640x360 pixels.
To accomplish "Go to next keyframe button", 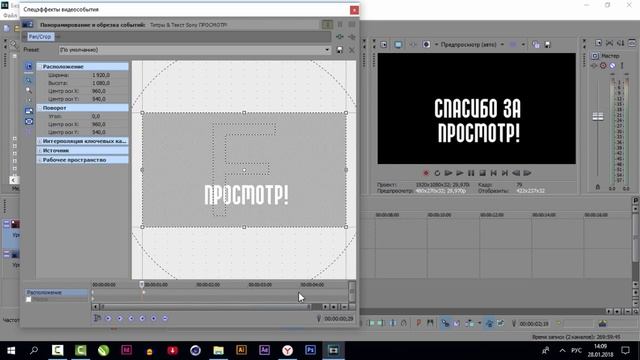I will pyautogui.click(x=131, y=318).
